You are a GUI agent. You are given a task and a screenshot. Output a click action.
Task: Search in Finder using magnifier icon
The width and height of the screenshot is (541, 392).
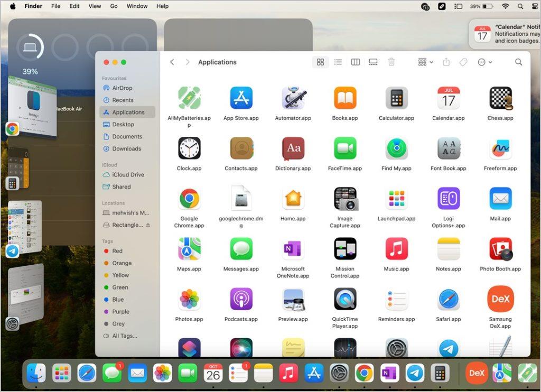[518, 62]
